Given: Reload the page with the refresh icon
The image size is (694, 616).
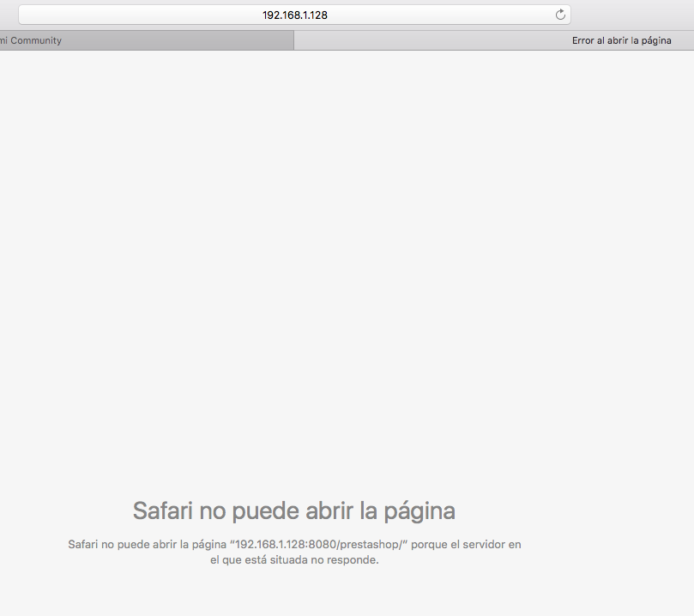Looking at the screenshot, I should pos(560,15).
